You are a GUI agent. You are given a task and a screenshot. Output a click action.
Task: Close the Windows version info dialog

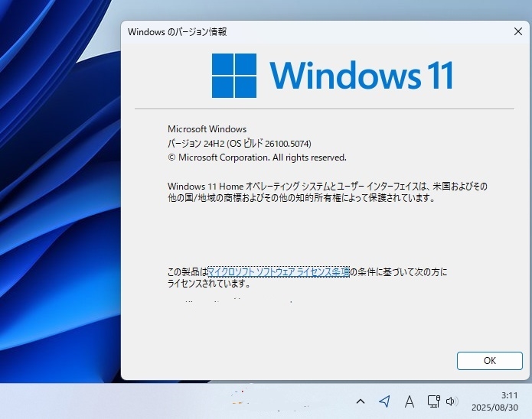(x=518, y=31)
